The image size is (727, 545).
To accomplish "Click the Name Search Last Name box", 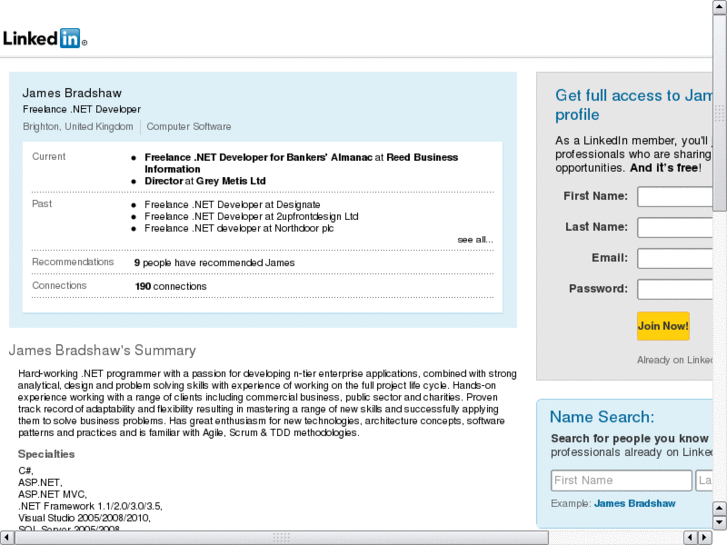I will click(704, 481).
